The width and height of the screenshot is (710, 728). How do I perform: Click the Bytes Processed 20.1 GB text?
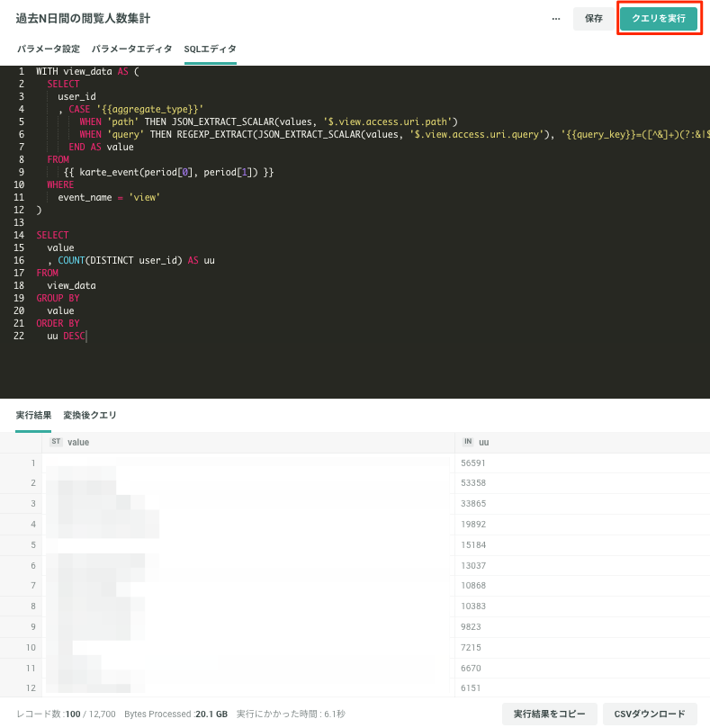(176, 715)
